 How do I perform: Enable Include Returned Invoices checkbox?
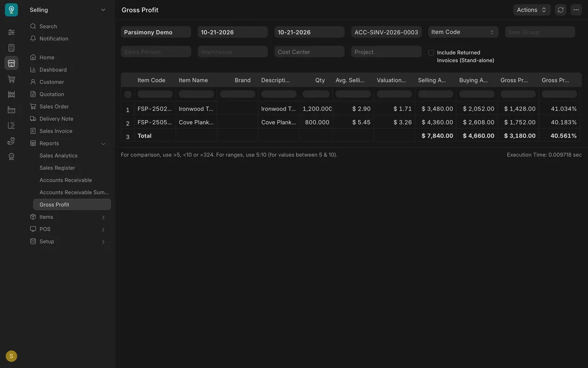pos(431,52)
